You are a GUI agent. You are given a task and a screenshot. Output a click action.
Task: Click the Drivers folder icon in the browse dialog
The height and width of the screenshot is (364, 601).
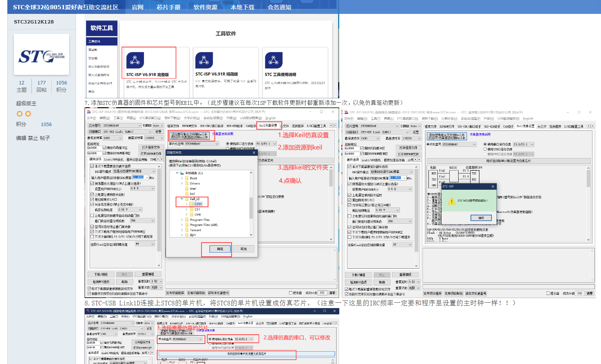[186, 184]
